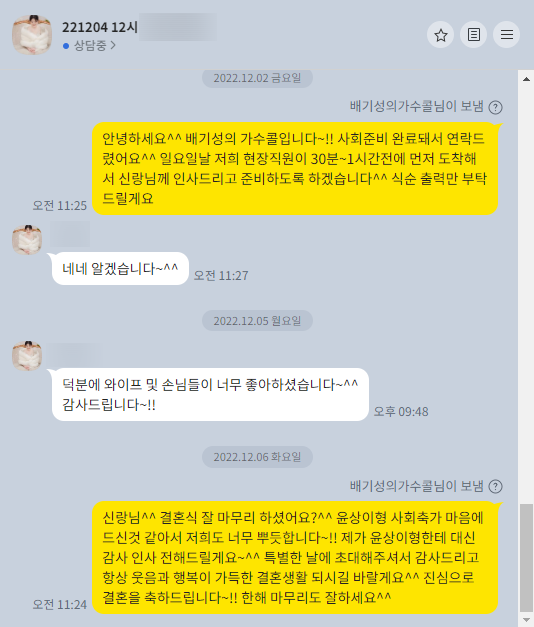Click the 2022.12.02 금요일 date badge

[x=257, y=78]
